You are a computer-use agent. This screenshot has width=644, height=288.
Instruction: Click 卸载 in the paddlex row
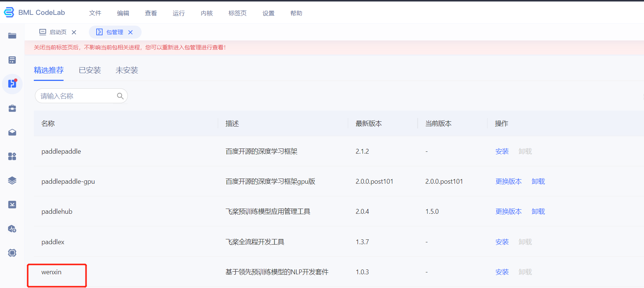tap(525, 242)
